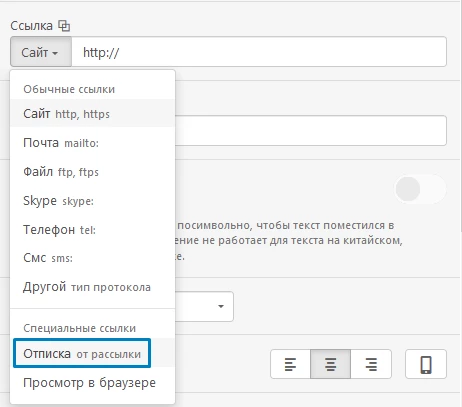Screen dimensions: 462x407
Task: Click the Обычные ссылки section header
Action: tap(69, 89)
